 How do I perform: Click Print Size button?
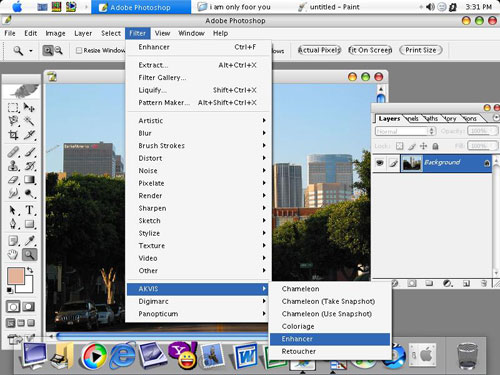pos(421,50)
